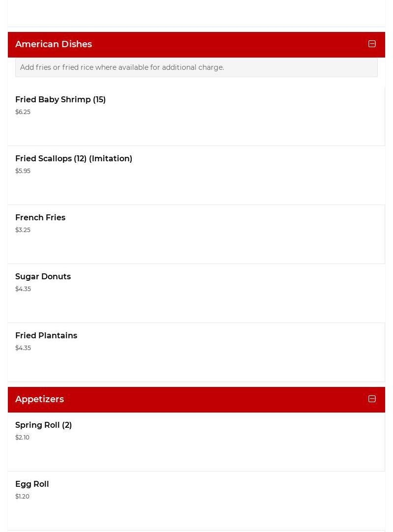Select Fried Baby Shrimp (15) item

(x=60, y=100)
